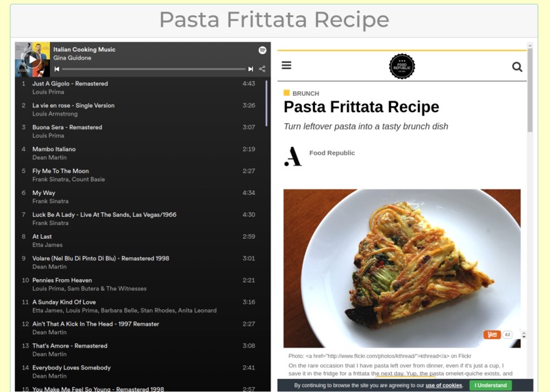Skip to the previous track
Image resolution: width=550 pixels, height=392 pixels.
point(57,69)
